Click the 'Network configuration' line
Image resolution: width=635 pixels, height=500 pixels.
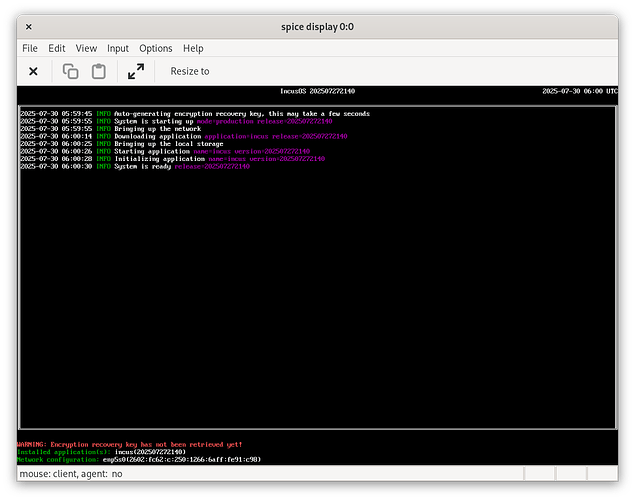(x=139, y=460)
